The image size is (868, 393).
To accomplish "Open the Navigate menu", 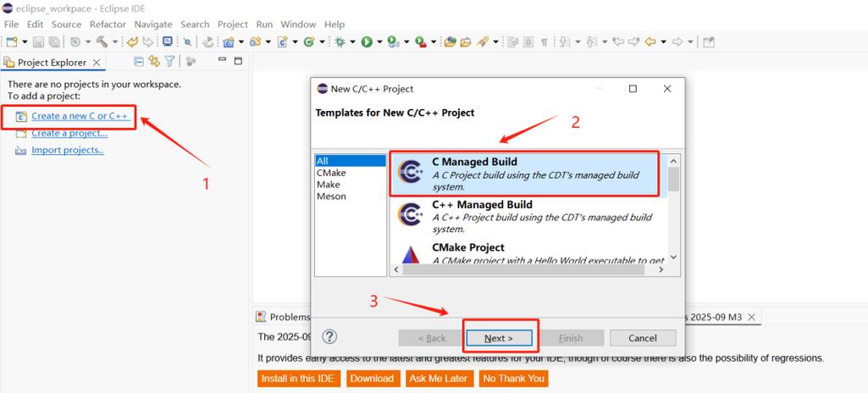I will pyautogui.click(x=153, y=25).
